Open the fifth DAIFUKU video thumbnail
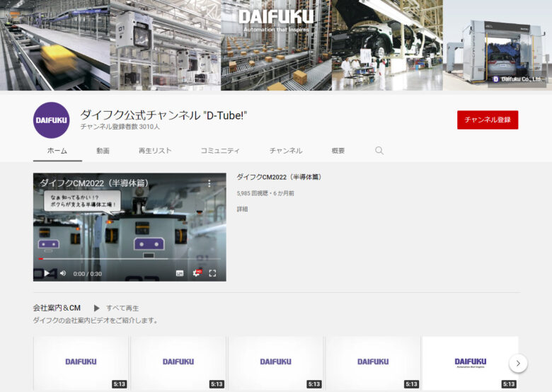 pos(471,363)
